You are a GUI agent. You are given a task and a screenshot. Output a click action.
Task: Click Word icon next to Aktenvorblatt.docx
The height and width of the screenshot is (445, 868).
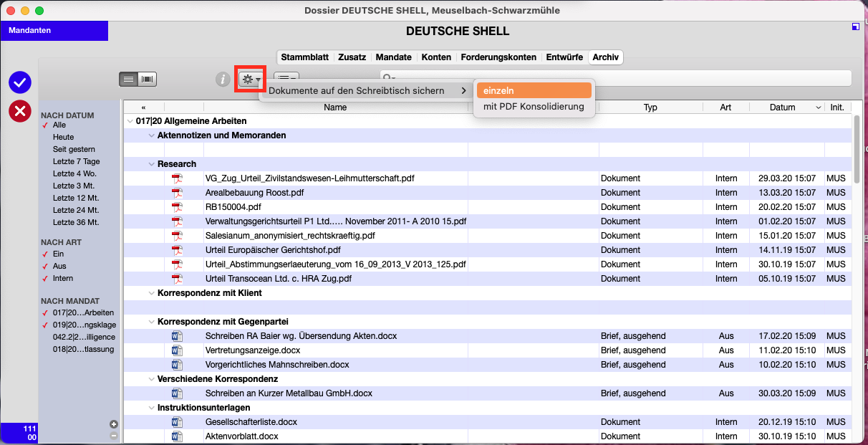tap(177, 436)
